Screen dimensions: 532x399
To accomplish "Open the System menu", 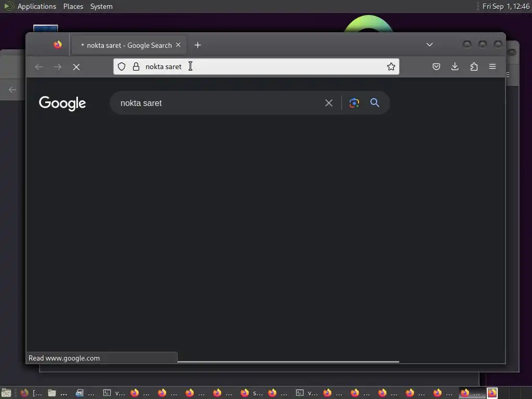I will [x=101, y=6].
